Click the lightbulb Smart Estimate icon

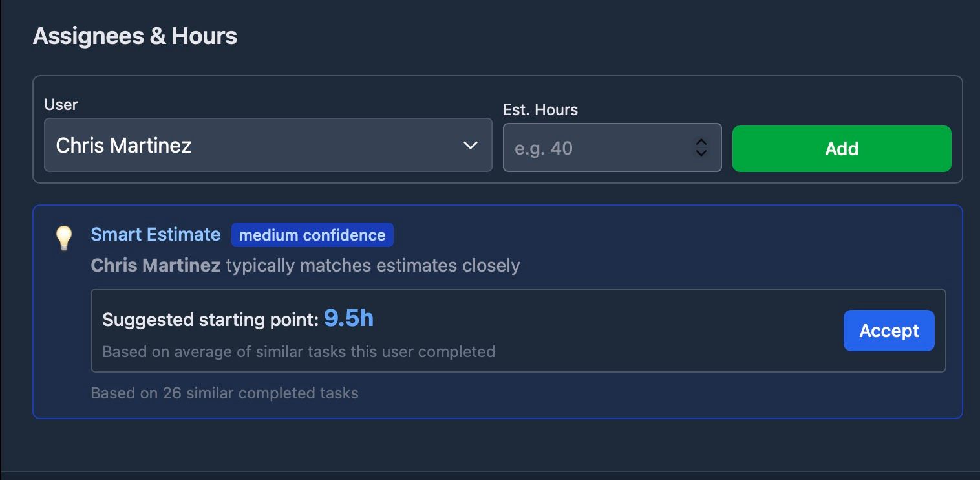(63, 238)
